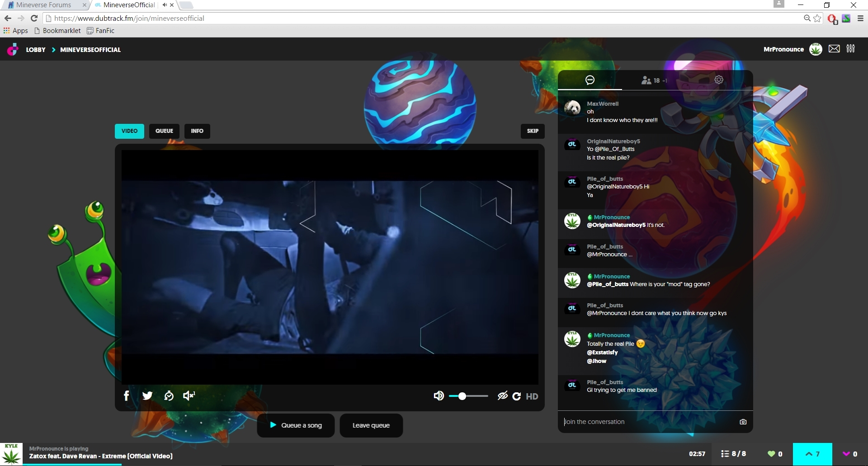Viewport: 868px width, 466px height.
Task: Open the Apps bookmarks shortcut
Action: [16, 31]
